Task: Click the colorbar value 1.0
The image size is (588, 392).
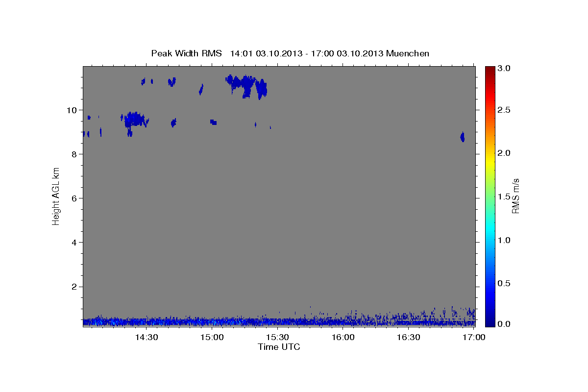Action: pyautogui.click(x=504, y=240)
